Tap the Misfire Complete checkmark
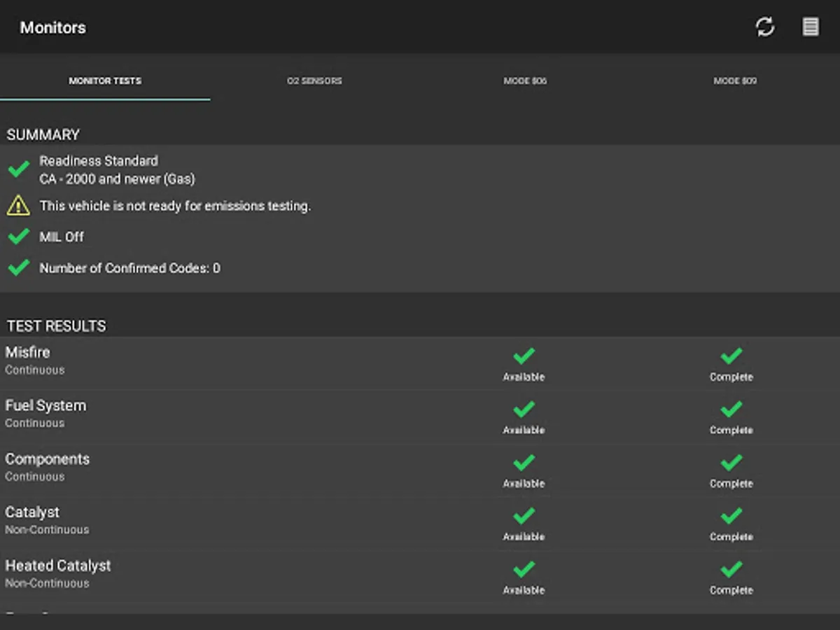Viewport: 840px width, 630px height. tap(731, 356)
